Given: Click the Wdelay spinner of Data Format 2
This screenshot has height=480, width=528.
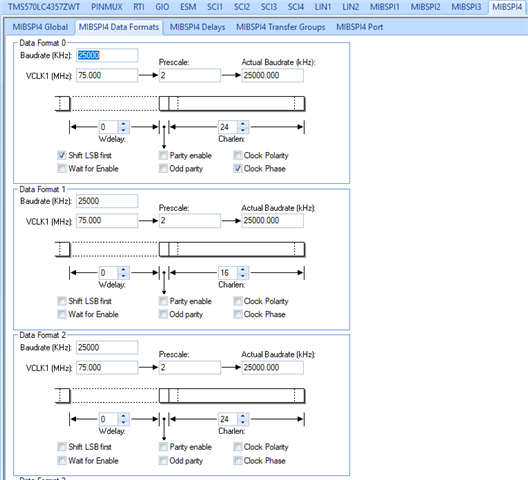Looking at the screenshot, I should click(114, 419).
